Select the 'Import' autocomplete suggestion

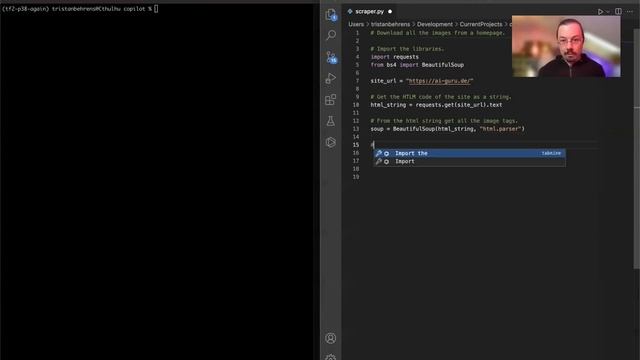tap(469, 162)
